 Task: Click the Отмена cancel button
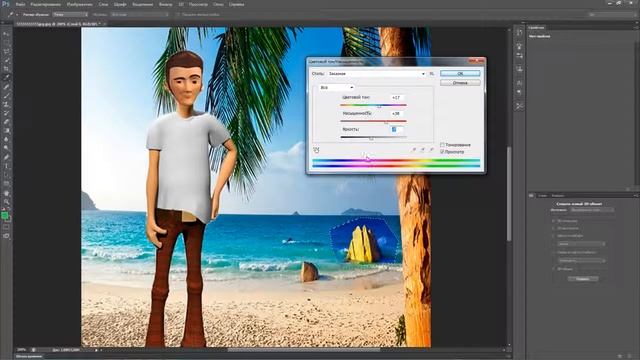coord(460,83)
